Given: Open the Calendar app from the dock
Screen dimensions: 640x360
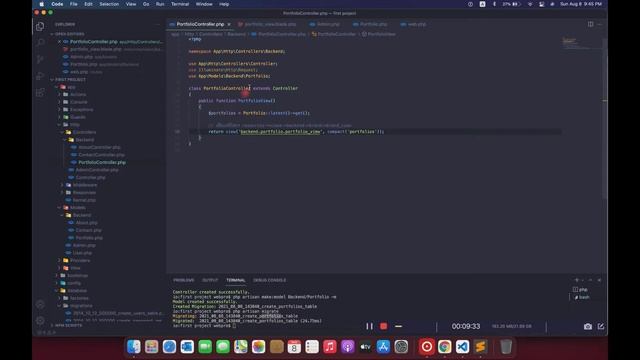Looking at the screenshot, I should point(294,347).
